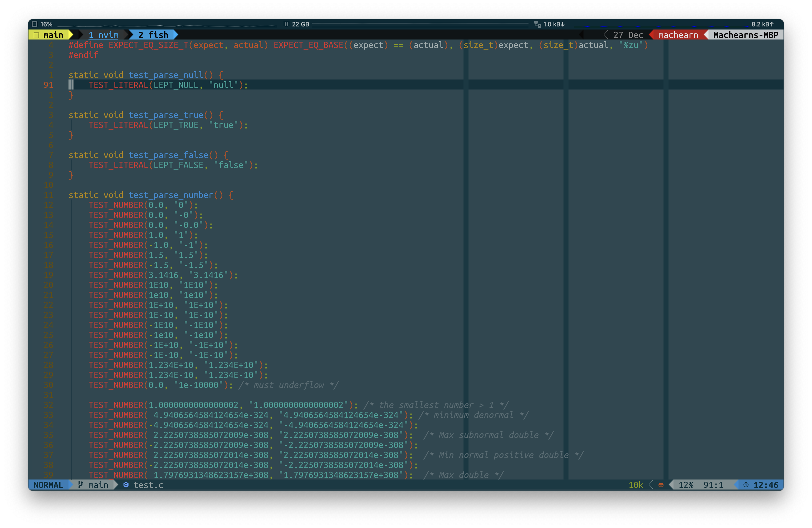Place cursor on test_parse_null function name

(166, 75)
